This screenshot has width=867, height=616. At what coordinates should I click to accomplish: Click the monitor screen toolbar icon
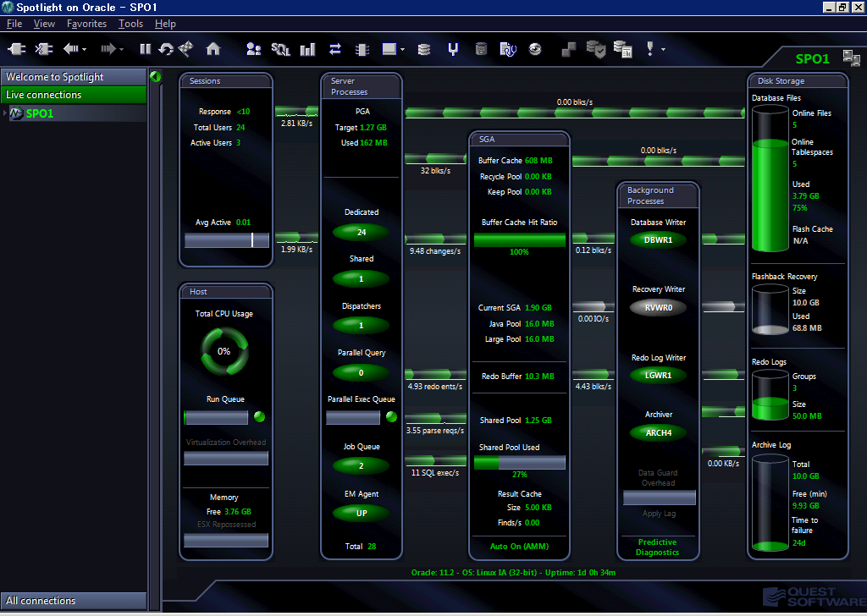click(x=389, y=49)
